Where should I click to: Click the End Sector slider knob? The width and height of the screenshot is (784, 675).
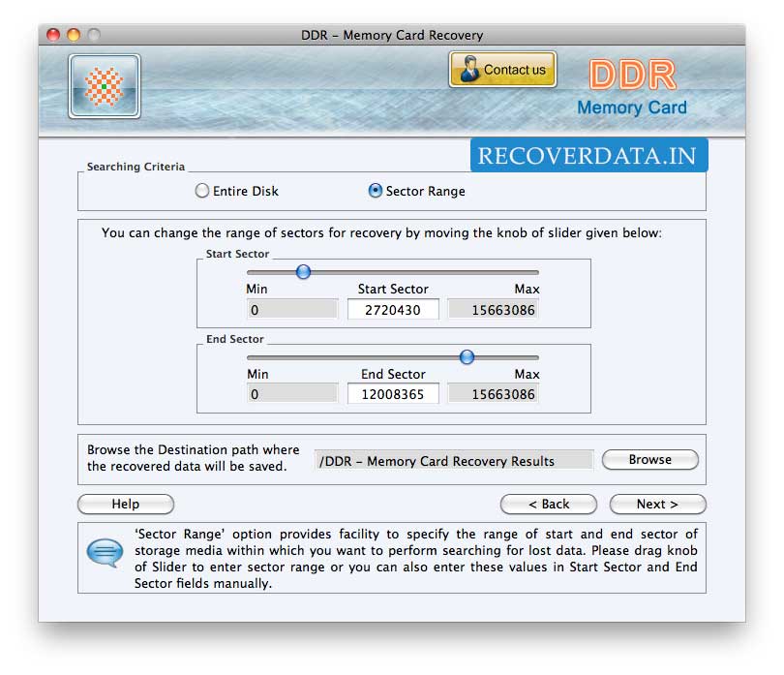click(x=467, y=356)
